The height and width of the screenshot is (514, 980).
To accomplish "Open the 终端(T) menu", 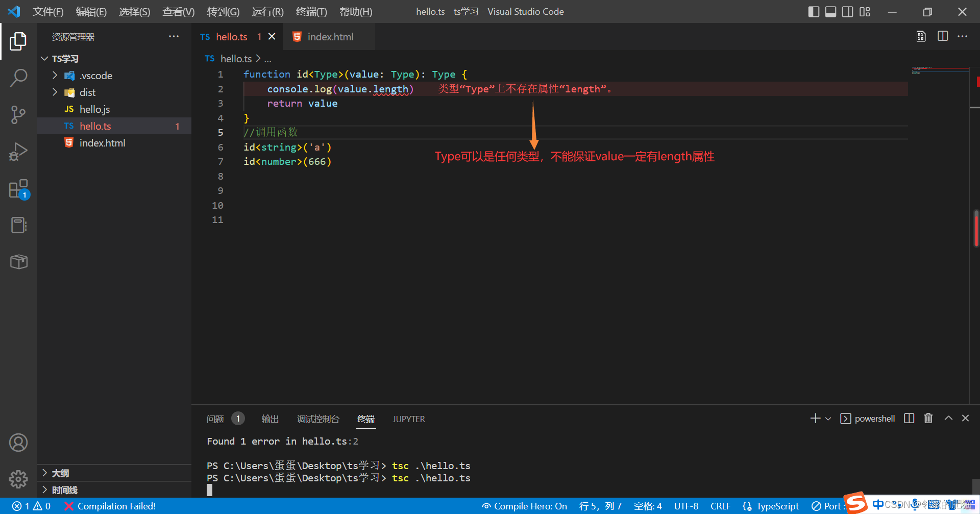I will point(311,12).
